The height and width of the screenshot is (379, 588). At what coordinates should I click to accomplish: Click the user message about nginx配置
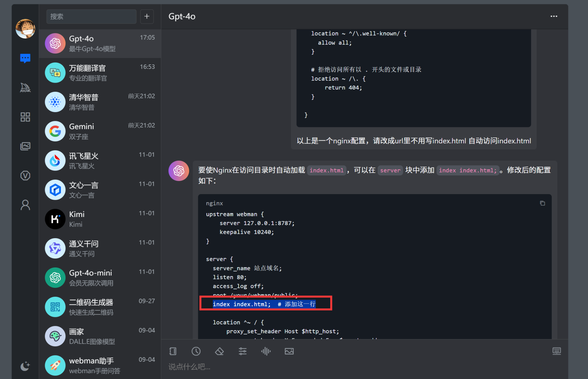click(414, 141)
